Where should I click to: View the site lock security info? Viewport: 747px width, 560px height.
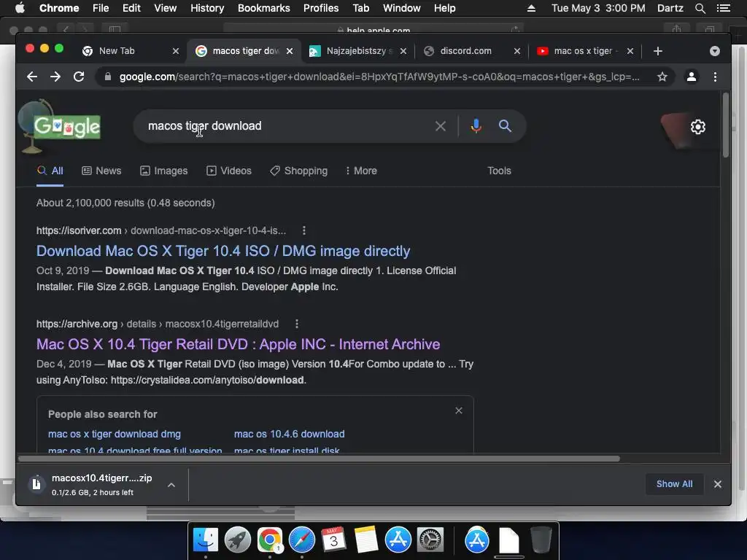click(108, 77)
